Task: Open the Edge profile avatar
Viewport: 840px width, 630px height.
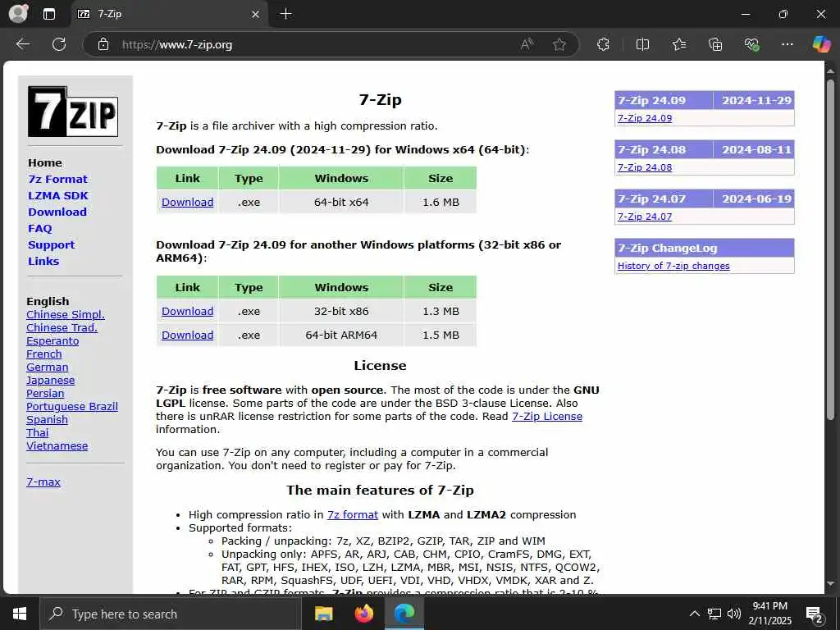Action: 19,14
